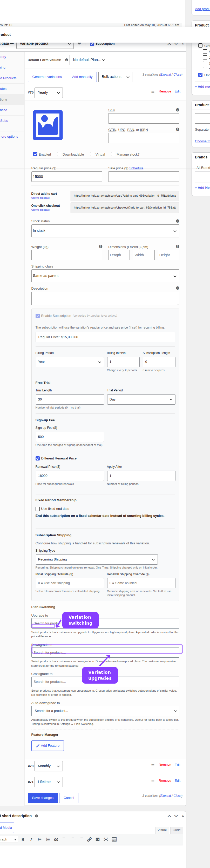Apply Blockquote formatting in the editor
Screen dimensions: 210x868
click(x=56, y=840)
